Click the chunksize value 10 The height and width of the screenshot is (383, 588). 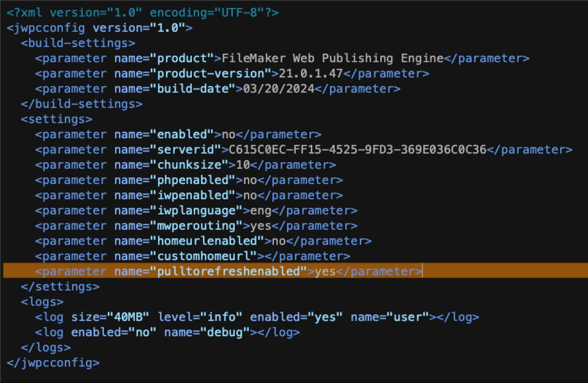click(x=243, y=165)
